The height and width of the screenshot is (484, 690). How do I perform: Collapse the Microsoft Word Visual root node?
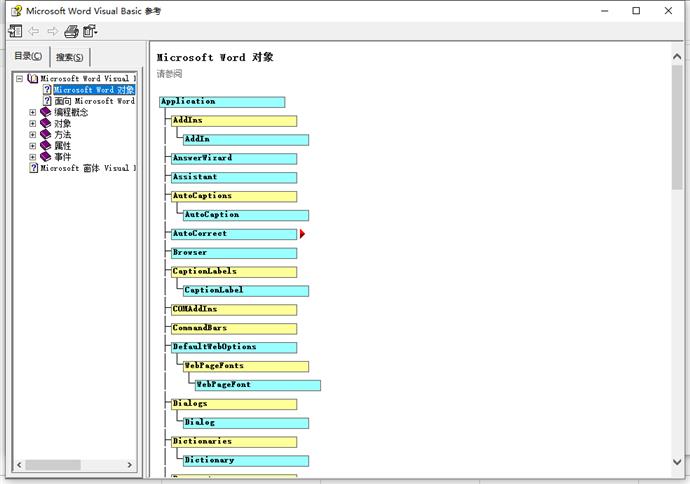click(x=19, y=79)
